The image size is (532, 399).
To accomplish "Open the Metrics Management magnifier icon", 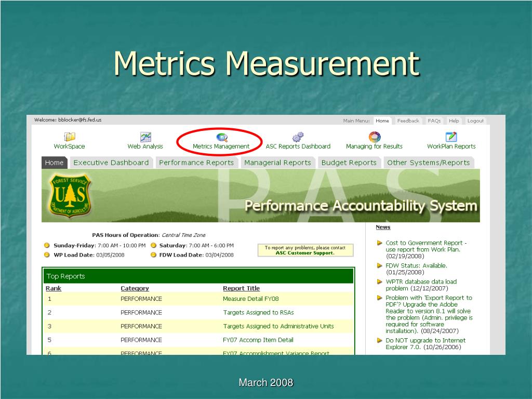I will (x=222, y=137).
